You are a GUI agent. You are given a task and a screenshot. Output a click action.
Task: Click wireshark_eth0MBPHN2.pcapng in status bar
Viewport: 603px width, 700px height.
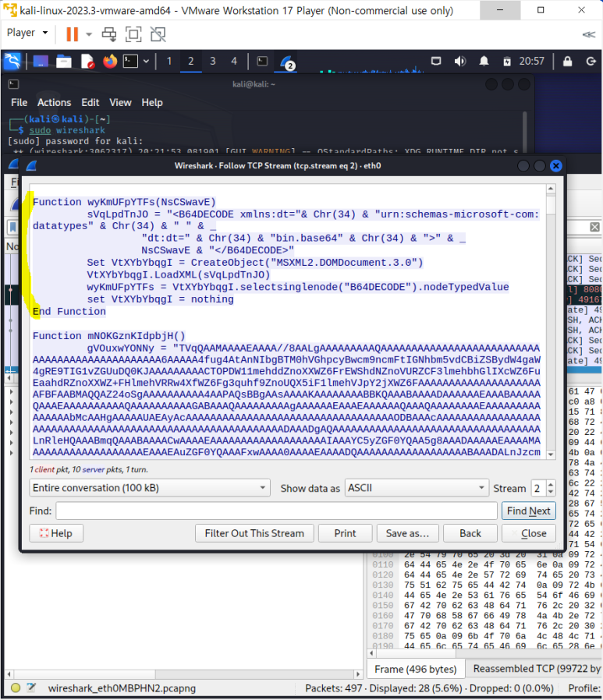pos(122,688)
